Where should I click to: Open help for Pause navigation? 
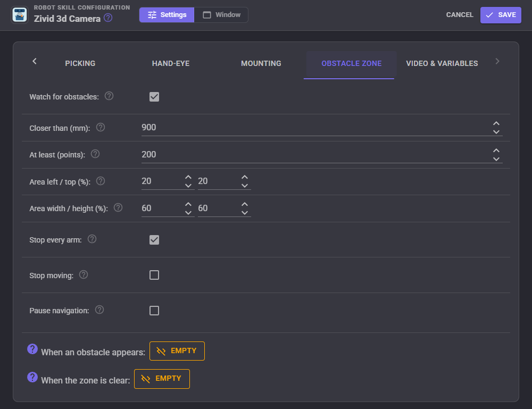click(x=99, y=310)
